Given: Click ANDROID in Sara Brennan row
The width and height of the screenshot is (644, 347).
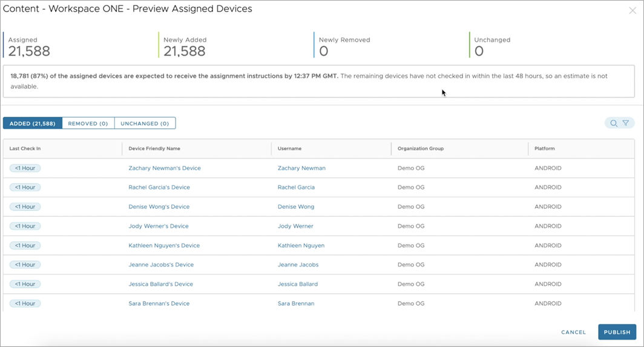Looking at the screenshot, I should pos(548,303).
